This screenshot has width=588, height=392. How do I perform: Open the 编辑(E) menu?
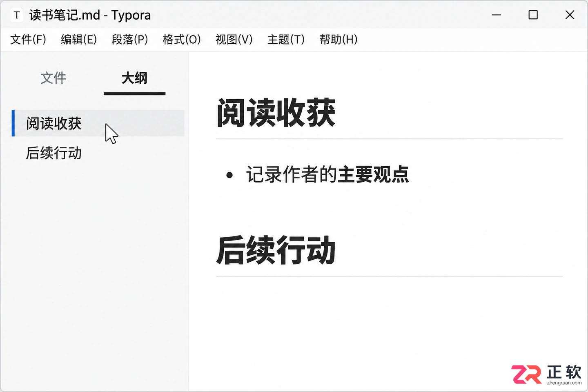(79, 40)
